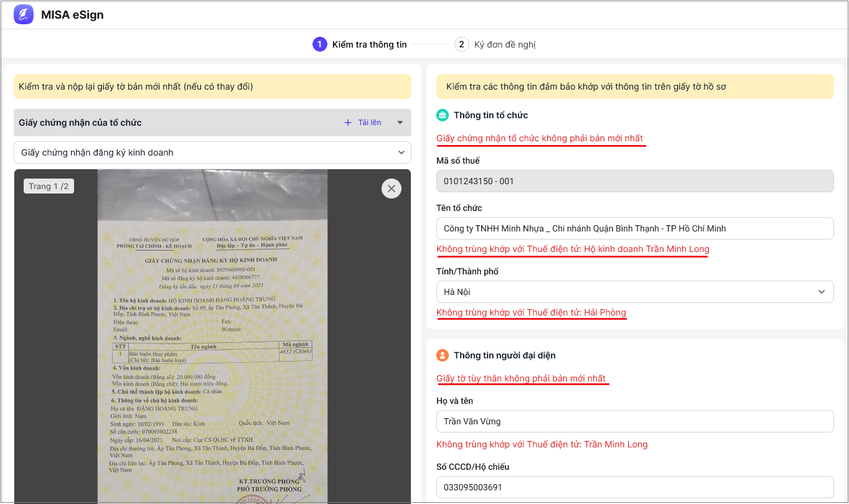Collapse the Giấy chứng nhận của tổ chức section
Image resolution: width=849 pixels, height=504 pixels.
coord(400,123)
